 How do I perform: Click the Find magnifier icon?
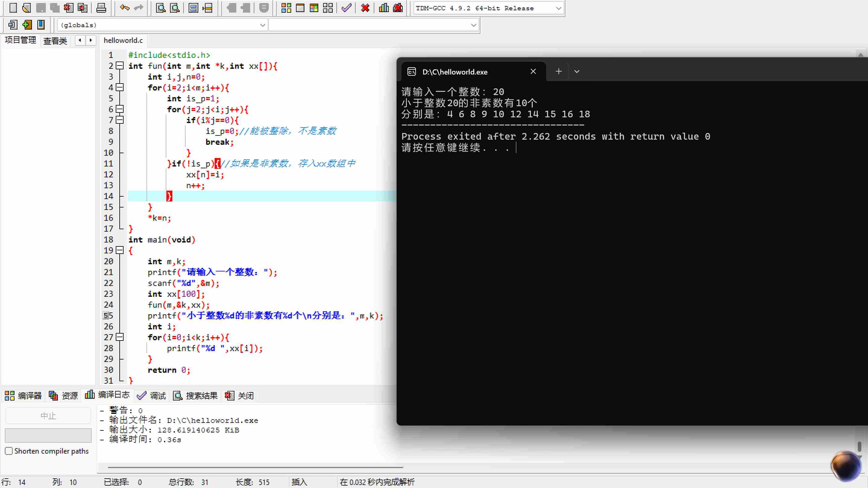click(x=161, y=8)
